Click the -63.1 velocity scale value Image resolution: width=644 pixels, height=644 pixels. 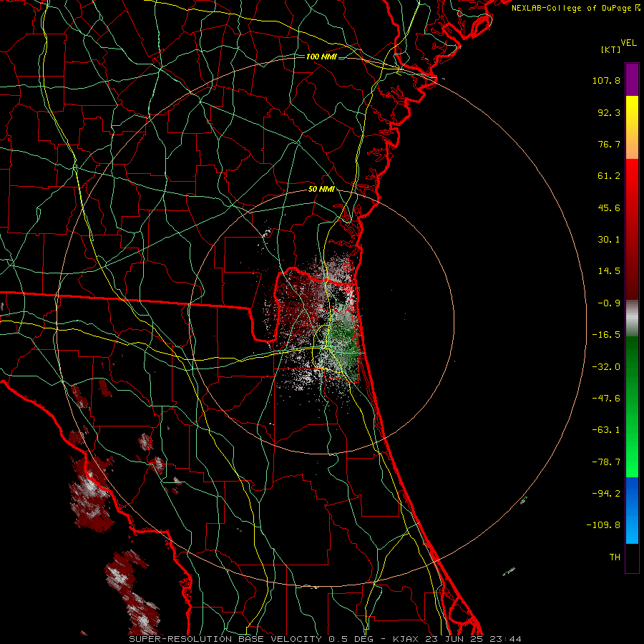[606, 430]
